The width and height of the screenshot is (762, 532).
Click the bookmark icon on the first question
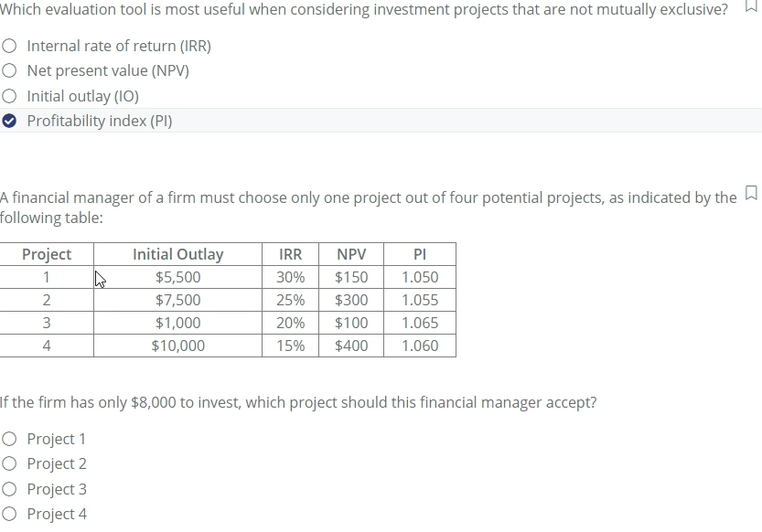749,5
